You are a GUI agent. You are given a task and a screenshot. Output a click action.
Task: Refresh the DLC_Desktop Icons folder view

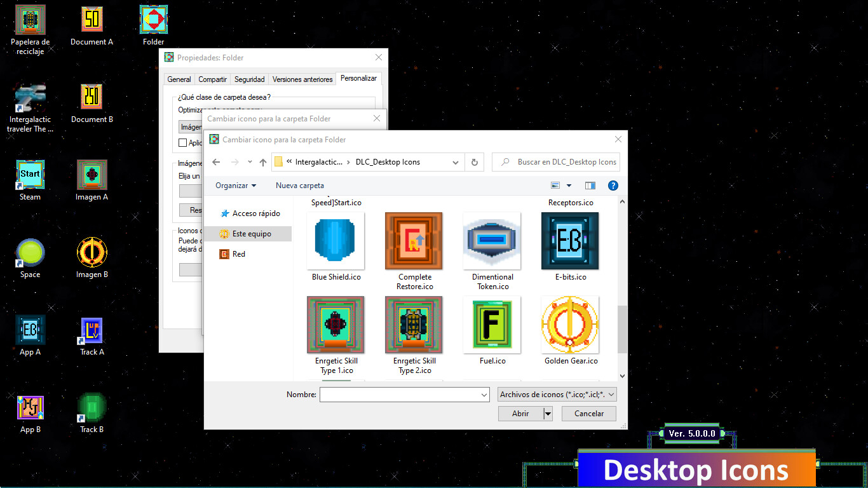click(x=474, y=162)
